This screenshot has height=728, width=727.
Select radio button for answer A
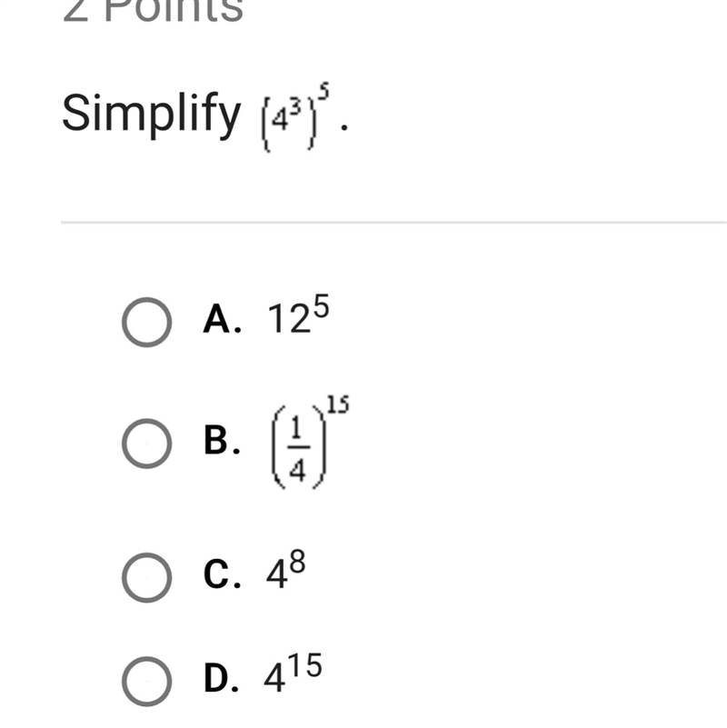[146, 323]
